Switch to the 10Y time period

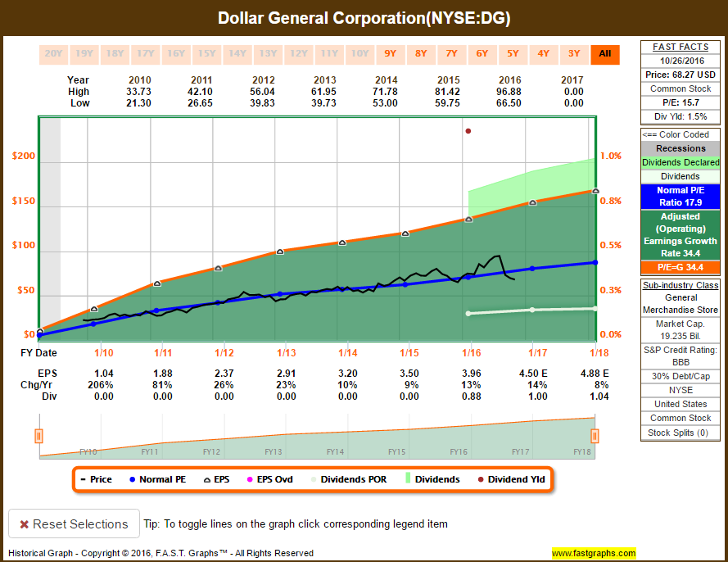pyautogui.click(x=359, y=54)
